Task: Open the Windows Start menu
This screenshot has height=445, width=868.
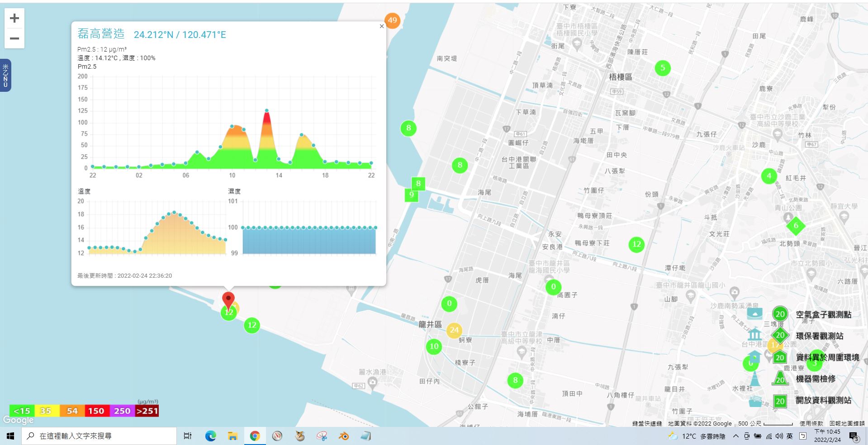Action: (11, 436)
